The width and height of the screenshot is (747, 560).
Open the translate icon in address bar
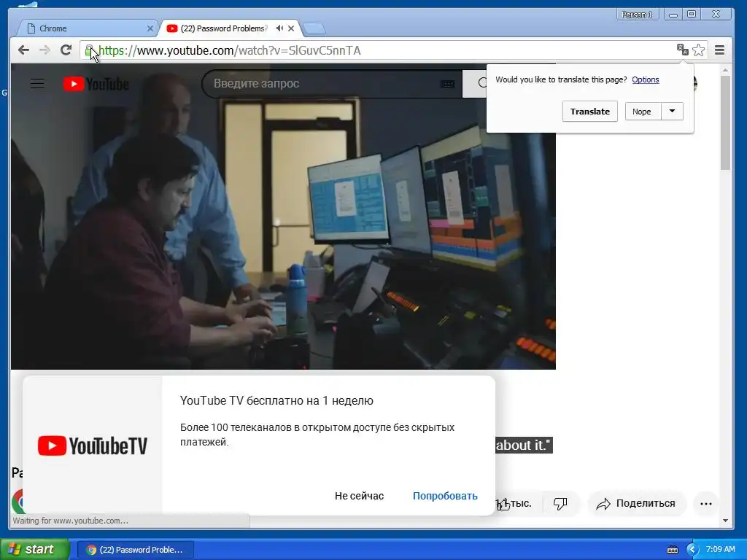tap(682, 50)
